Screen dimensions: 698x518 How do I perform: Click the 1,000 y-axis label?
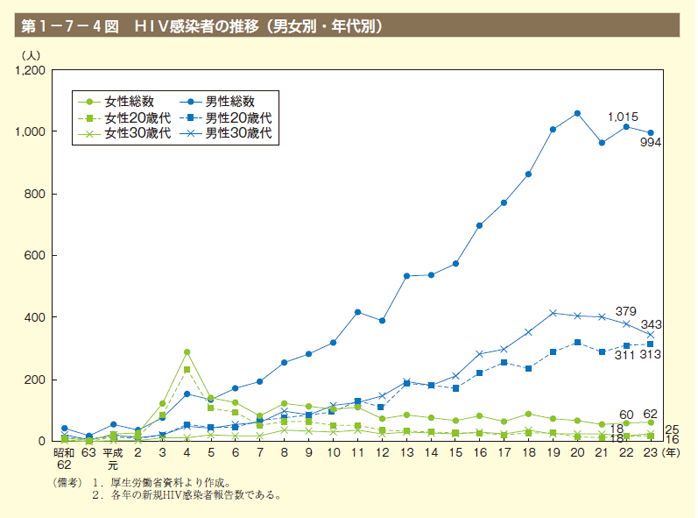click(x=30, y=132)
